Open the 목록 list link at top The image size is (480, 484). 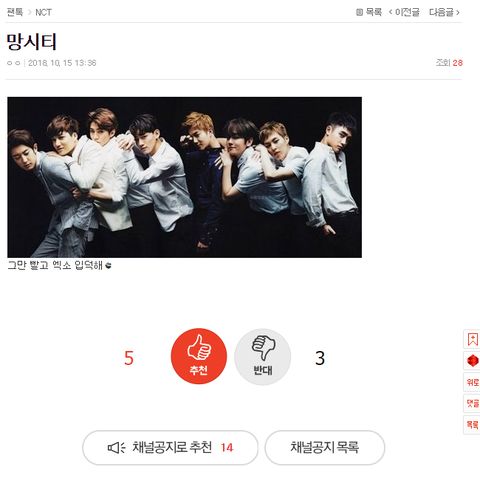[369, 12]
